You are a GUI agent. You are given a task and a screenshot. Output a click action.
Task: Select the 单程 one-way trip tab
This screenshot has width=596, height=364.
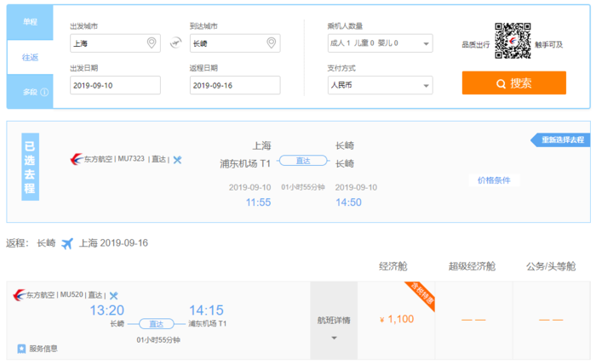coord(29,21)
